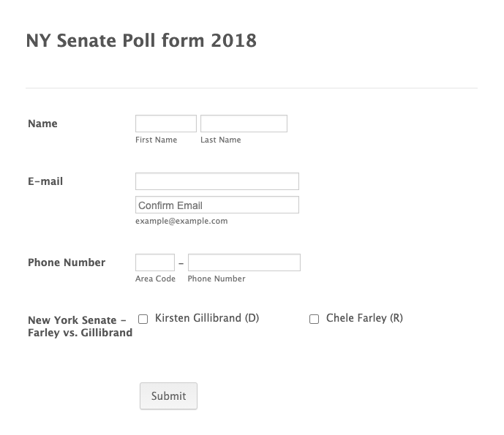Click the Kirsten Gillibrand (D) option text
Viewport: 504px width, 435px height.
[207, 318]
